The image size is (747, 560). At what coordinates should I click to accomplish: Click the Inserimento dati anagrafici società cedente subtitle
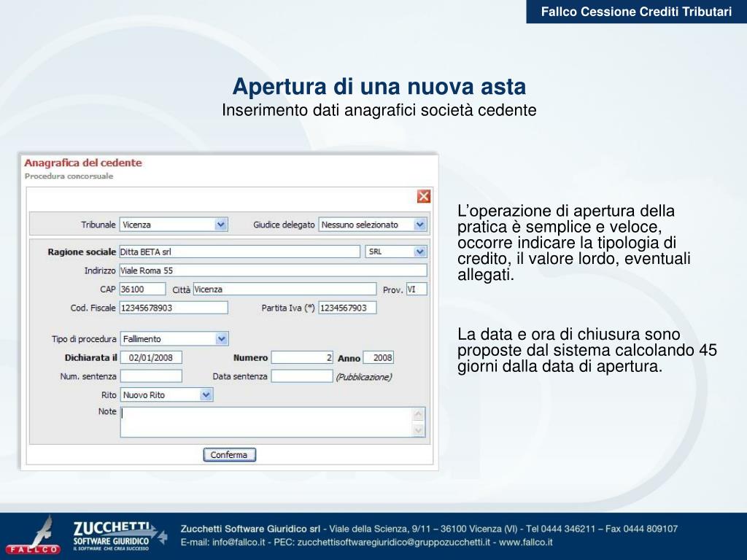pyautogui.click(x=379, y=110)
